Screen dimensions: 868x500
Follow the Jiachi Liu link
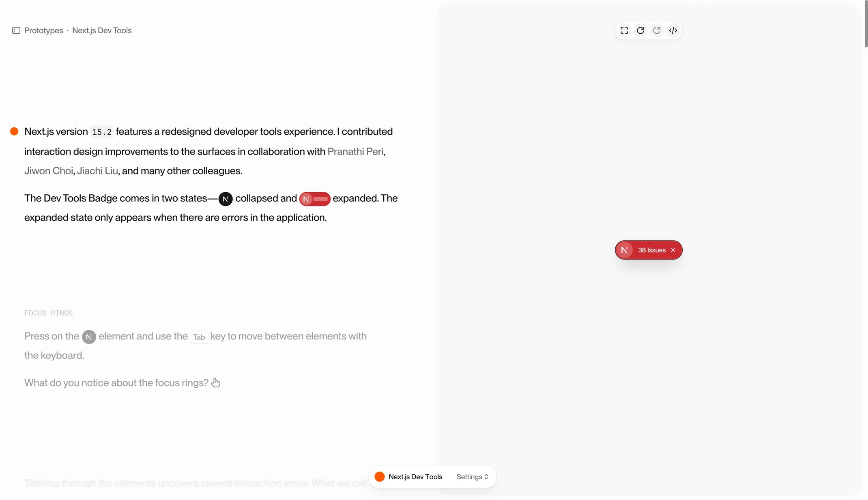pyautogui.click(x=97, y=171)
